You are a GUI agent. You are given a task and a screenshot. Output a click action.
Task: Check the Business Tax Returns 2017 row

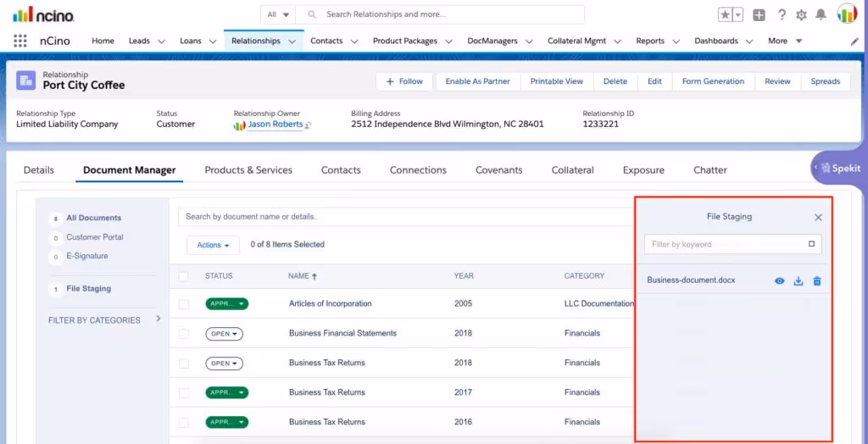click(184, 393)
